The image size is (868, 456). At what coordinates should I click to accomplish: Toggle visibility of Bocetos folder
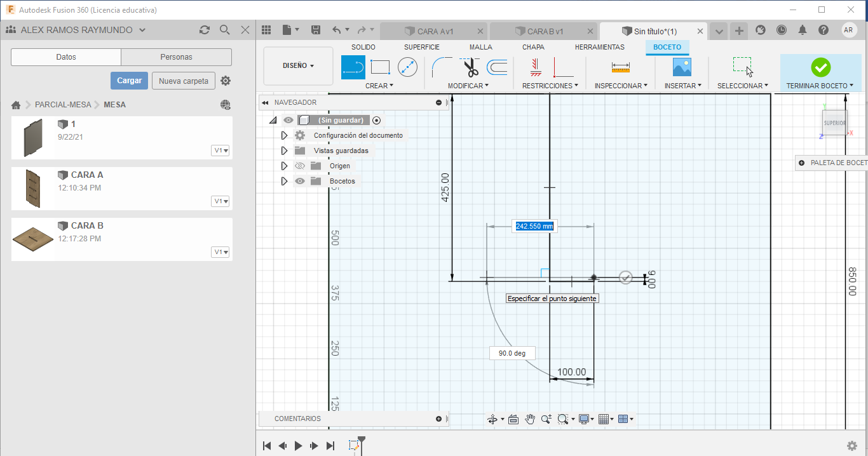click(300, 181)
